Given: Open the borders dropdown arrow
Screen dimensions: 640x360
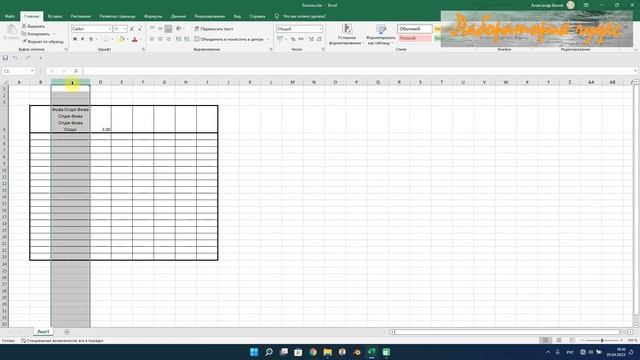Looking at the screenshot, I should 112,39.
